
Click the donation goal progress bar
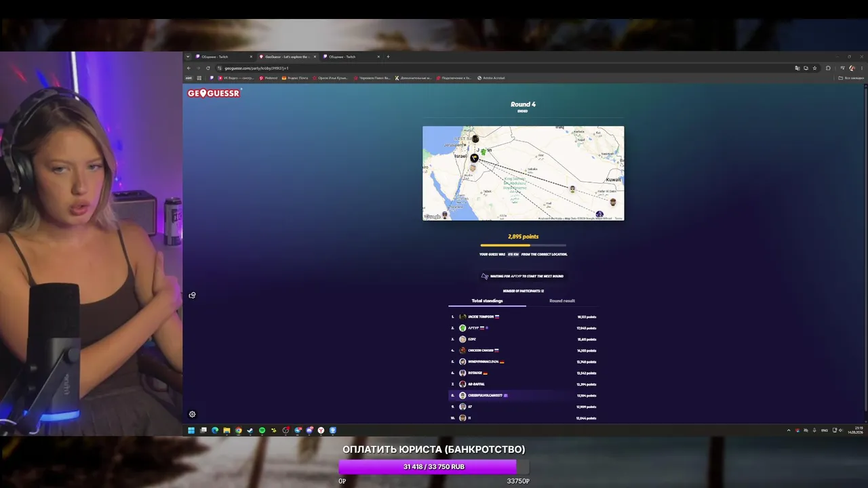point(434,467)
